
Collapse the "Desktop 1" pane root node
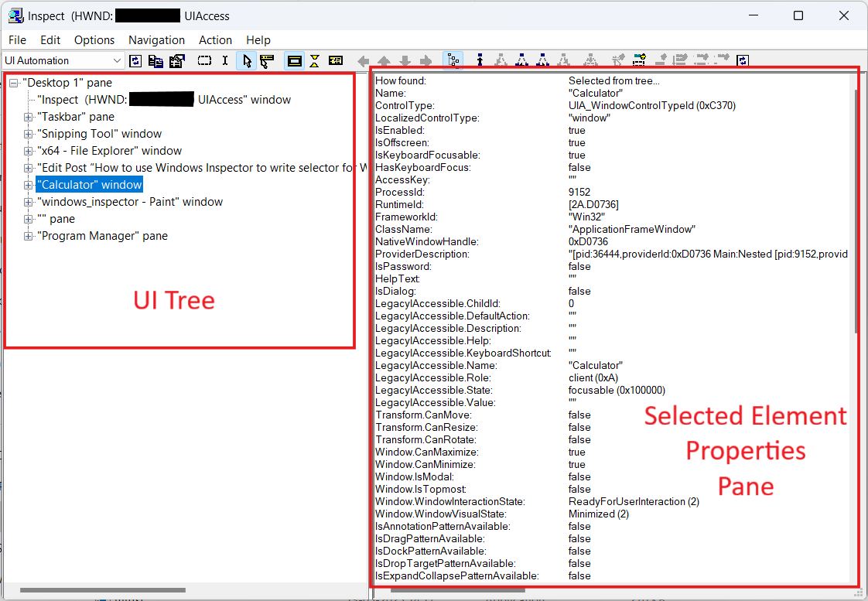[13, 83]
